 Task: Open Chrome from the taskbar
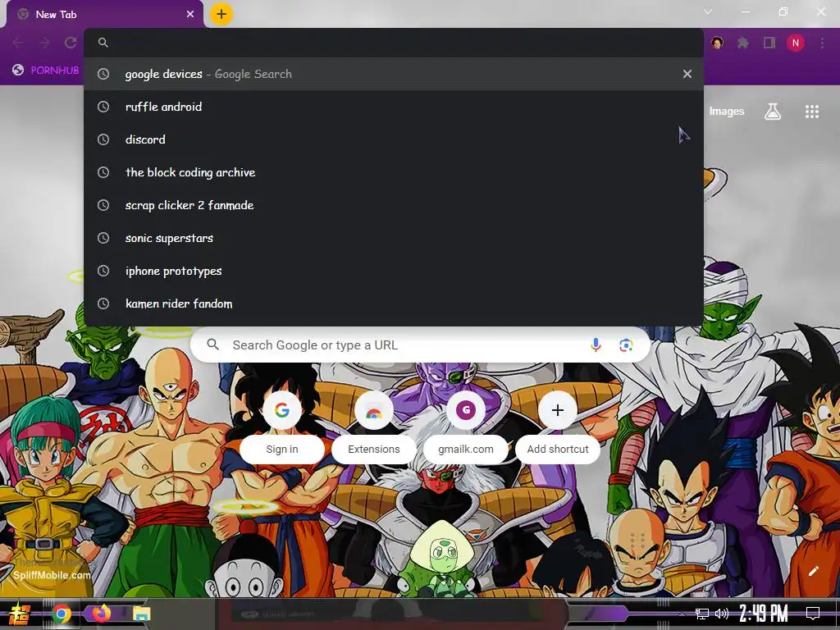tap(61, 614)
